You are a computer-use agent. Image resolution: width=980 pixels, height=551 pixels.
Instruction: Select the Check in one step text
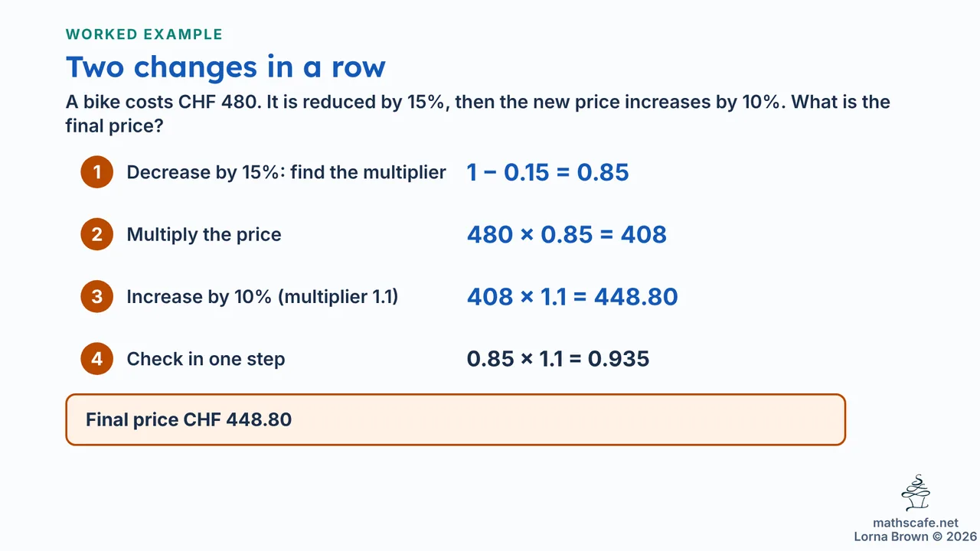tap(206, 358)
